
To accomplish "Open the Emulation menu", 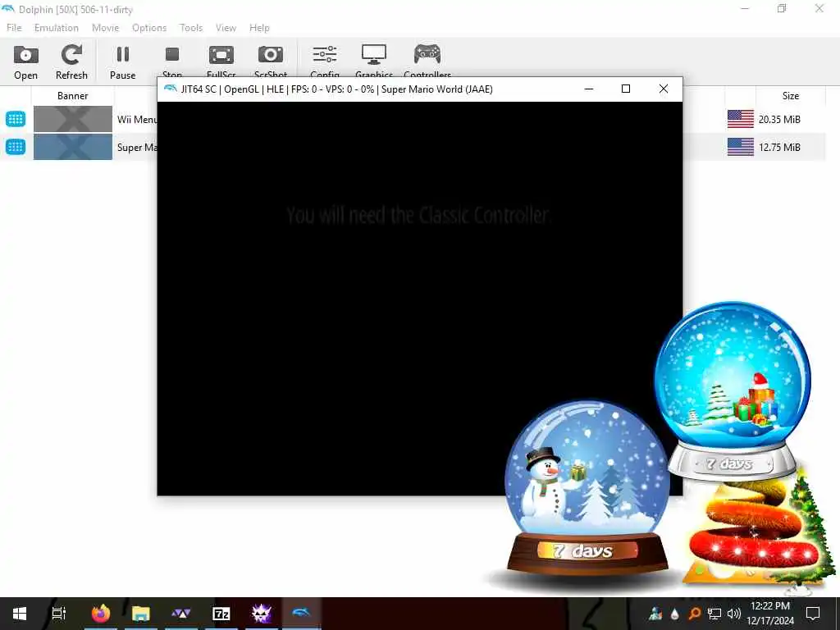I will click(57, 28).
